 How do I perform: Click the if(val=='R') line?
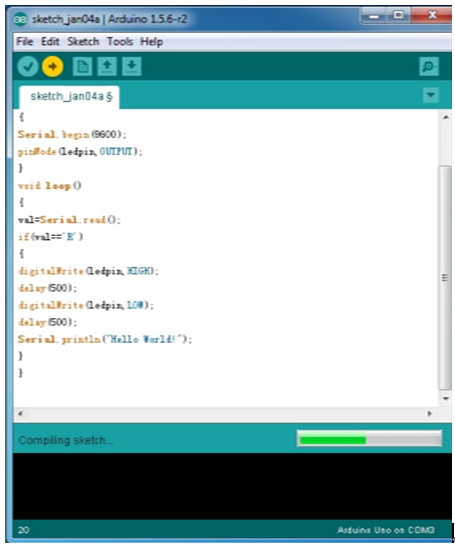point(51,237)
